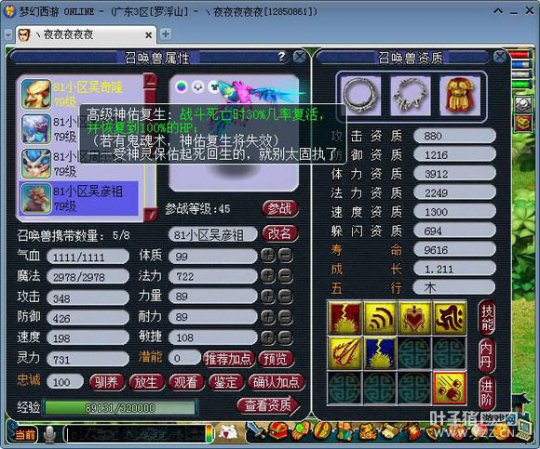Toggle the microphone voice icon
Image resolution: width=540 pixels, height=449 pixels.
coord(50,434)
